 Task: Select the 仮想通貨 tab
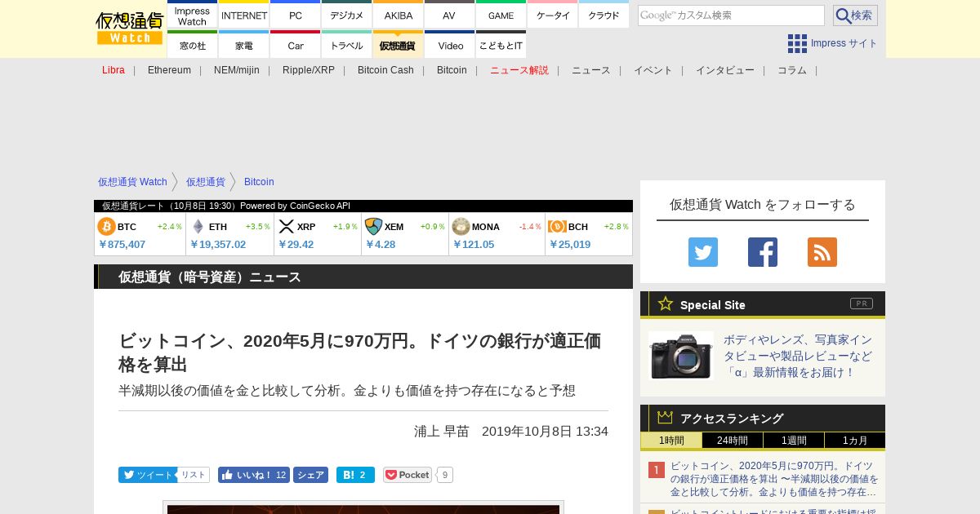[x=399, y=46]
